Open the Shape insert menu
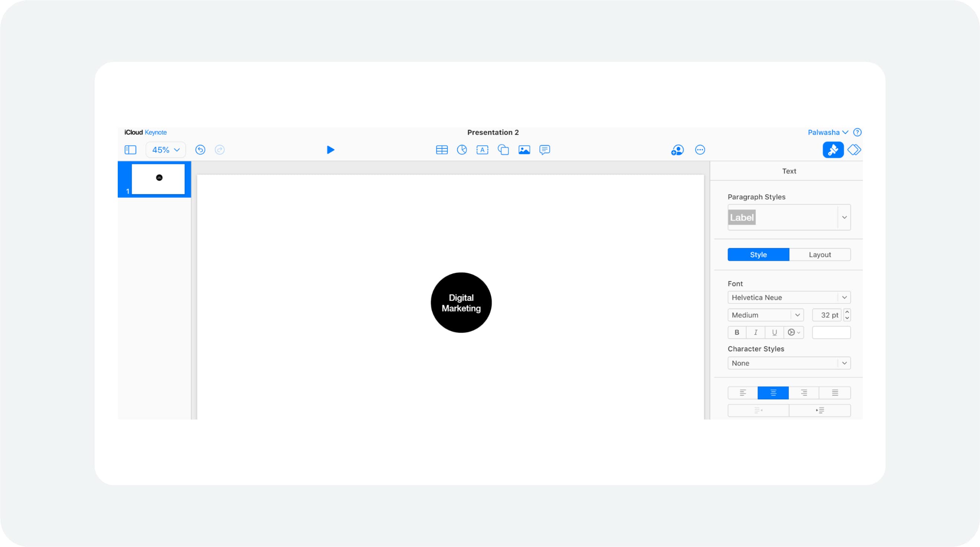This screenshot has height=547, width=980. (503, 150)
